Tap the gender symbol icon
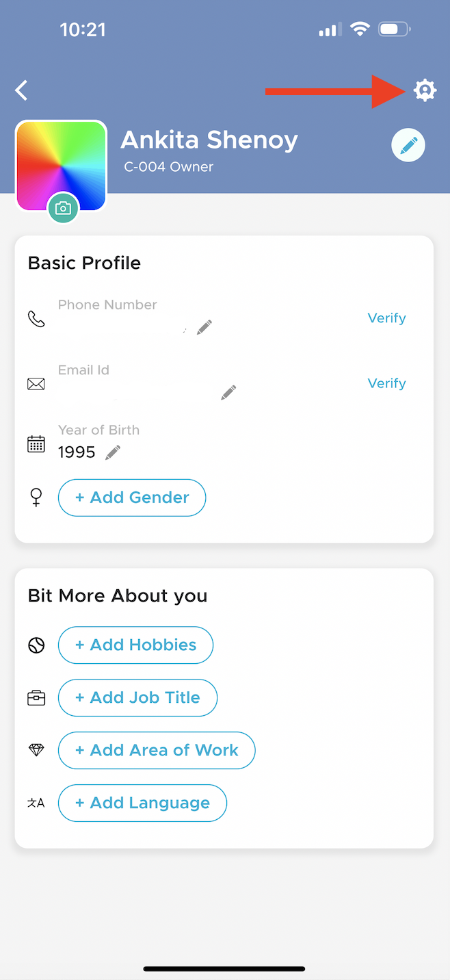The image size is (450, 980). click(x=36, y=498)
